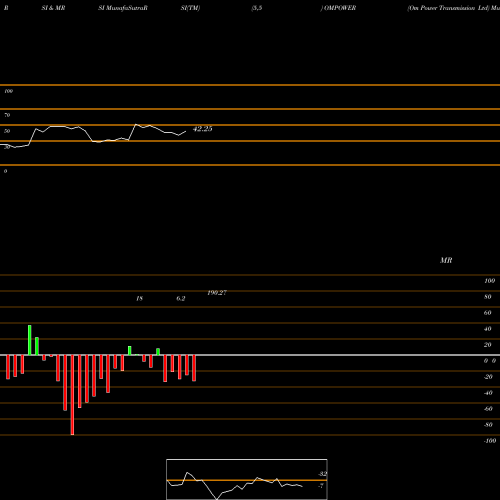Screen dimensions: 500x500
Task: Click the MR axis label 80
Action: 488,297
